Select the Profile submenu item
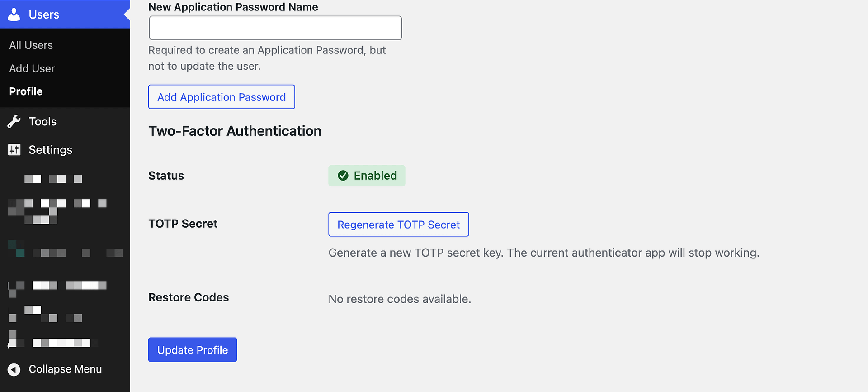The width and height of the screenshot is (868, 392). tap(26, 91)
